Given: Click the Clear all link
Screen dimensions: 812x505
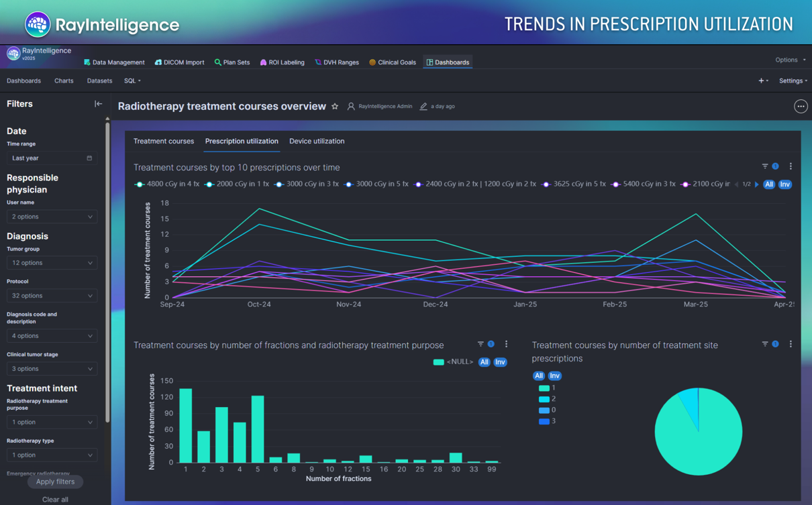Looking at the screenshot, I should [x=55, y=500].
